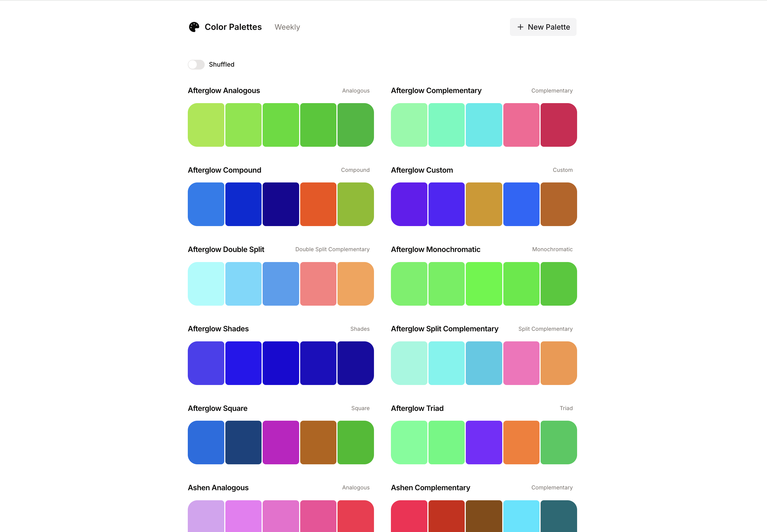Click the Color Palettes title

(233, 27)
